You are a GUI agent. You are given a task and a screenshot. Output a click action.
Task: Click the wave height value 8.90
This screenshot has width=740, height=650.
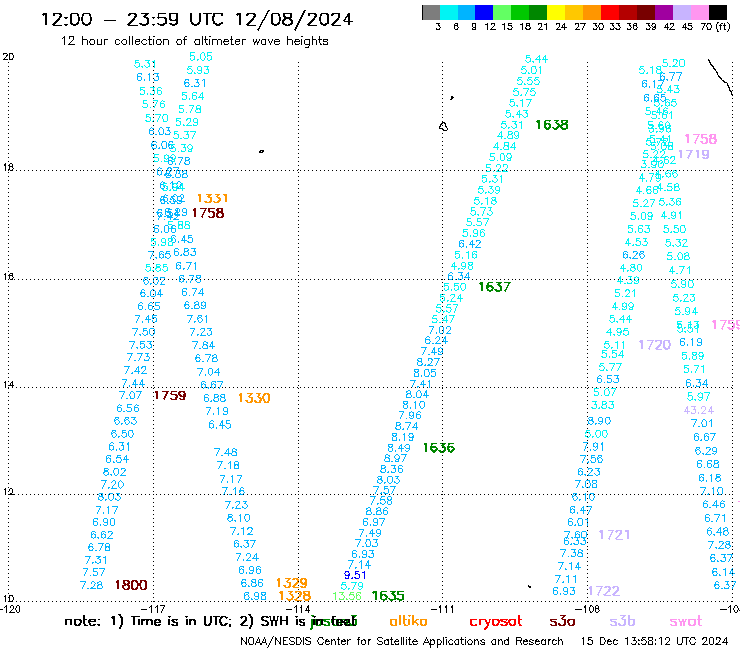[x=599, y=421]
